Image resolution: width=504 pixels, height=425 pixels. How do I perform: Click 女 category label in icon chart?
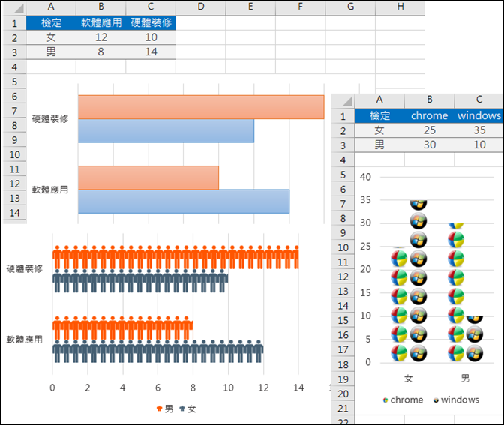coord(409,379)
